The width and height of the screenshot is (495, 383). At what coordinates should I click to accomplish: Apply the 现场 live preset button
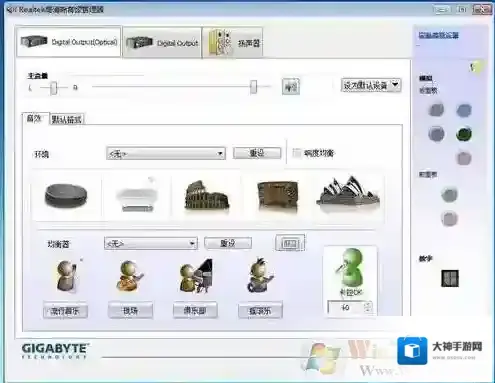coord(130,311)
